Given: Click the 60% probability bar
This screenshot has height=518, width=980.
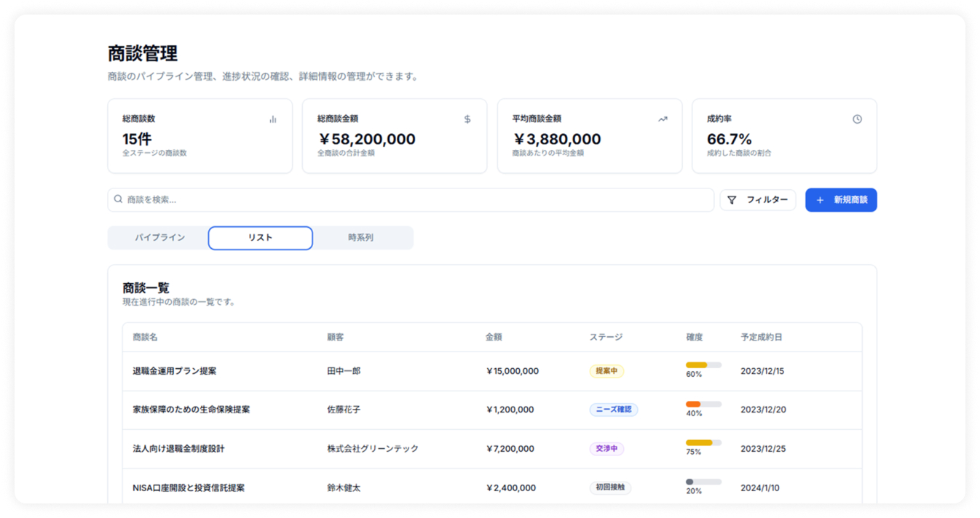Looking at the screenshot, I should tap(703, 365).
